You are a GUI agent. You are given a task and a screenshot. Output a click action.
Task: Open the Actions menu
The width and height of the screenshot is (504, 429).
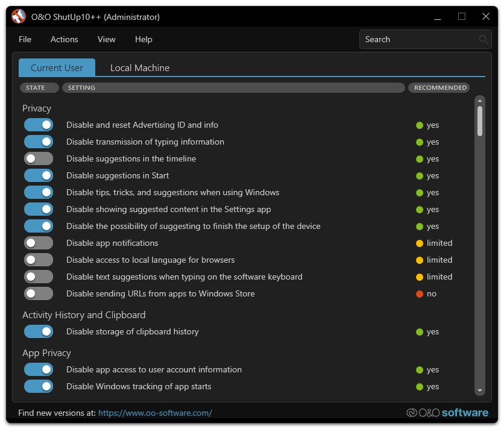click(65, 39)
